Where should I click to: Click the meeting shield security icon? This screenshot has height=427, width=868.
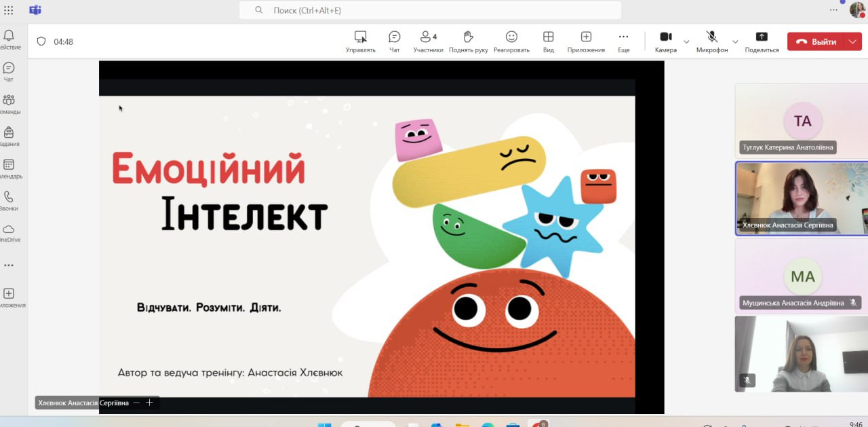click(x=41, y=41)
